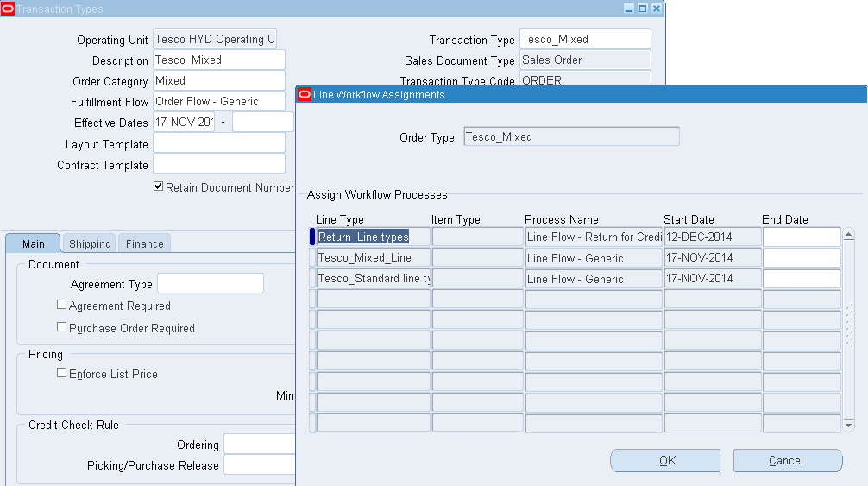Image resolution: width=868 pixels, height=486 pixels.
Task: Select the Return_Line types line type cell
Action: pyautogui.click(x=373, y=237)
